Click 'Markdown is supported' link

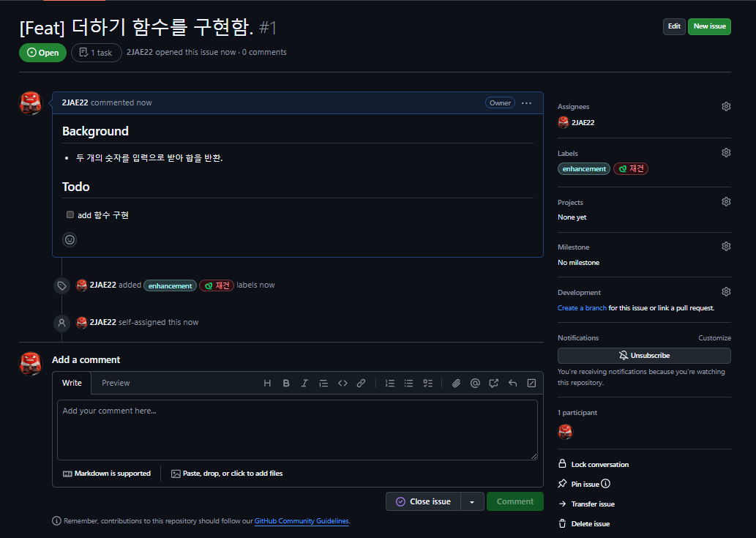[x=107, y=474]
